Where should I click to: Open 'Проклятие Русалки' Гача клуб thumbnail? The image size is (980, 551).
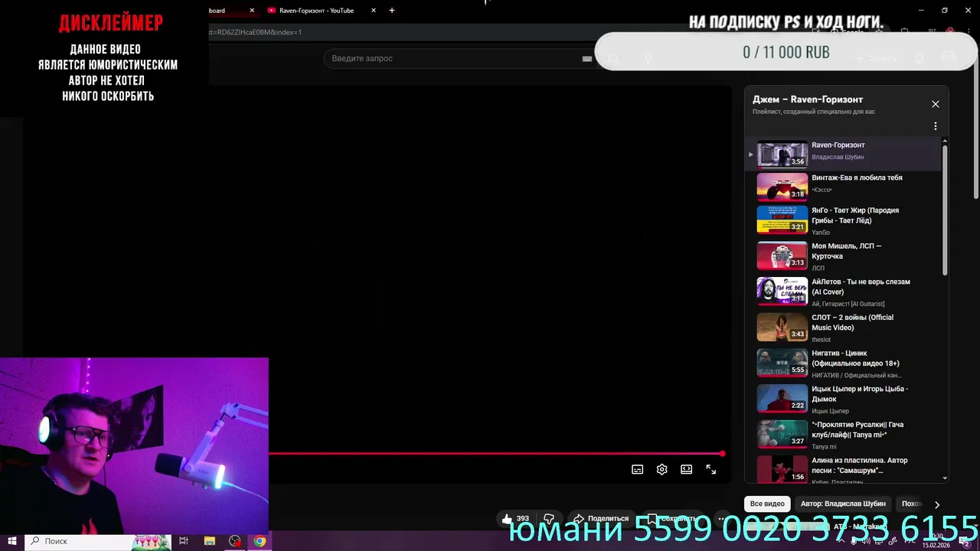click(782, 435)
